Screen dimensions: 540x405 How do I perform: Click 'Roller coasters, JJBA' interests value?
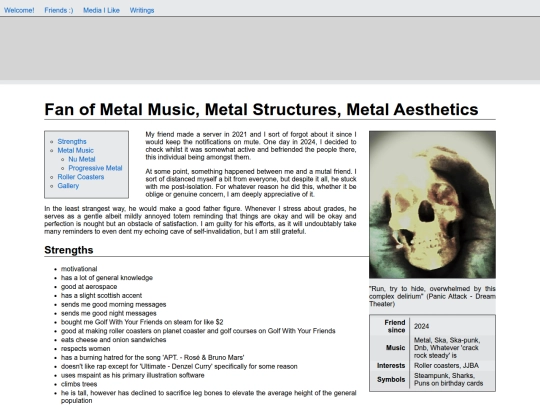[446, 366]
